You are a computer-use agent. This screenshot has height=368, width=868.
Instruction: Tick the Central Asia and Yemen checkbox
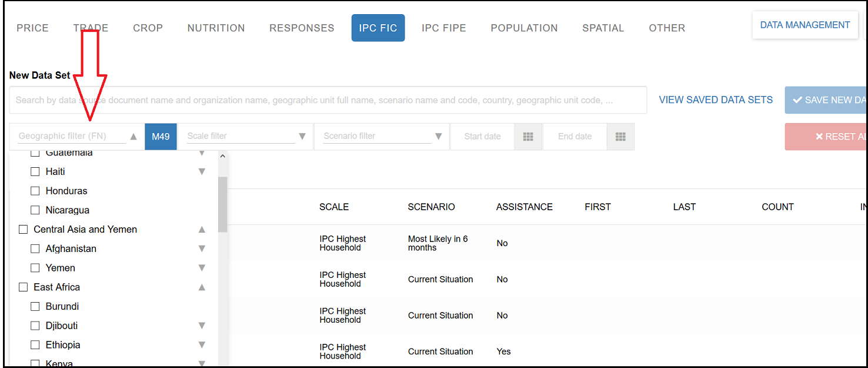(24, 230)
